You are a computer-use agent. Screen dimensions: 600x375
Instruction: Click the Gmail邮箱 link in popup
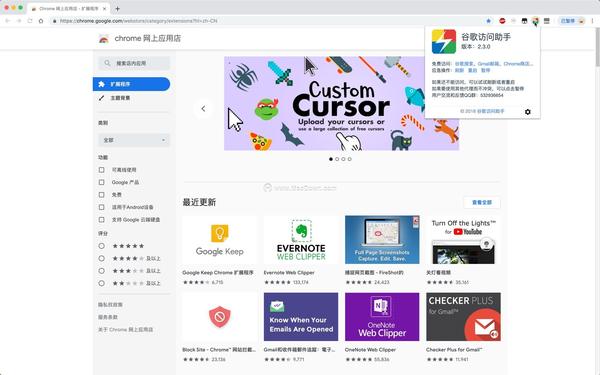488,64
